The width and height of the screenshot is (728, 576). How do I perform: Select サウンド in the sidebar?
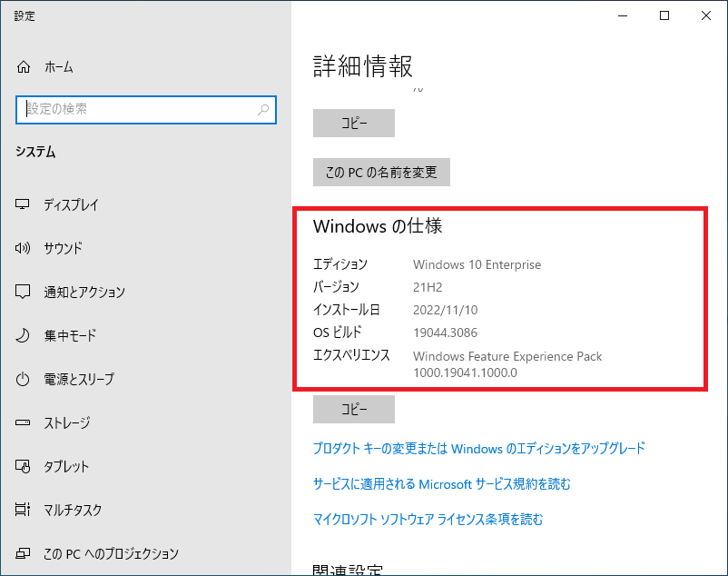[64, 248]
